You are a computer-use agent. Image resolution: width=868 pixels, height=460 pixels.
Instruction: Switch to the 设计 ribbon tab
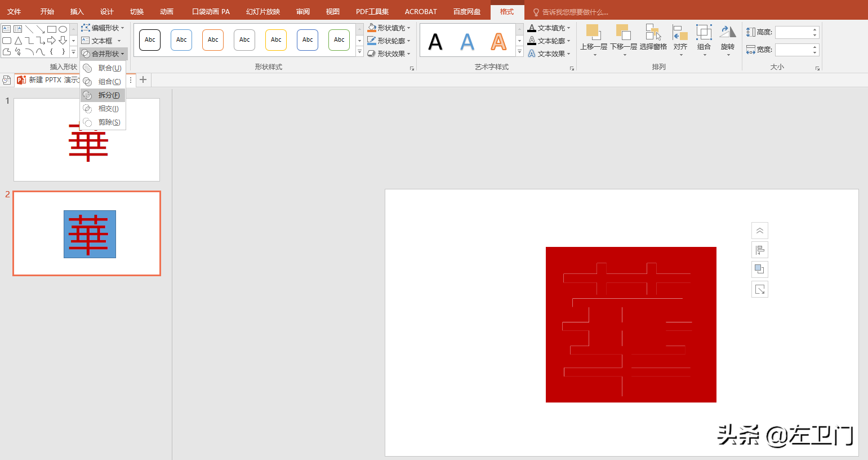tap(107, 11)
